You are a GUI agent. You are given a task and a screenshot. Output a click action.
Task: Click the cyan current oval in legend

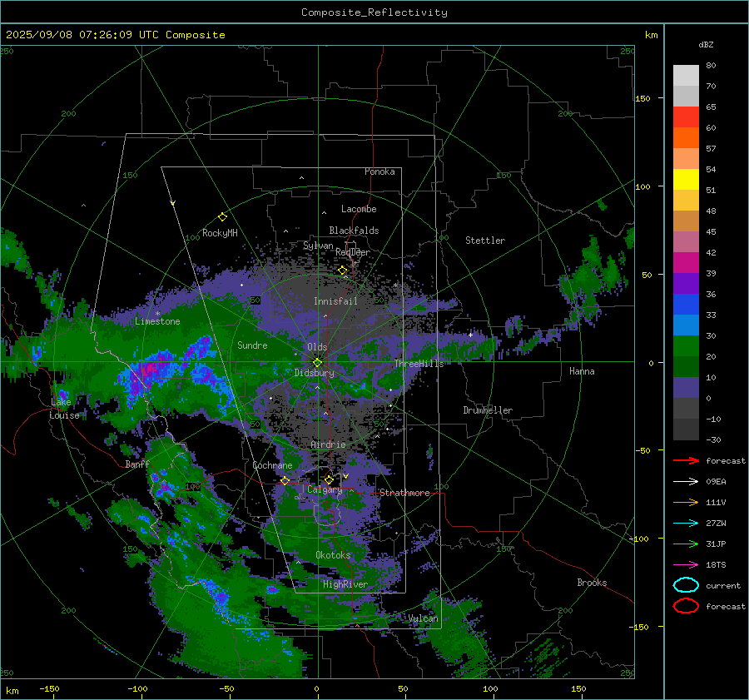point(686,585)
